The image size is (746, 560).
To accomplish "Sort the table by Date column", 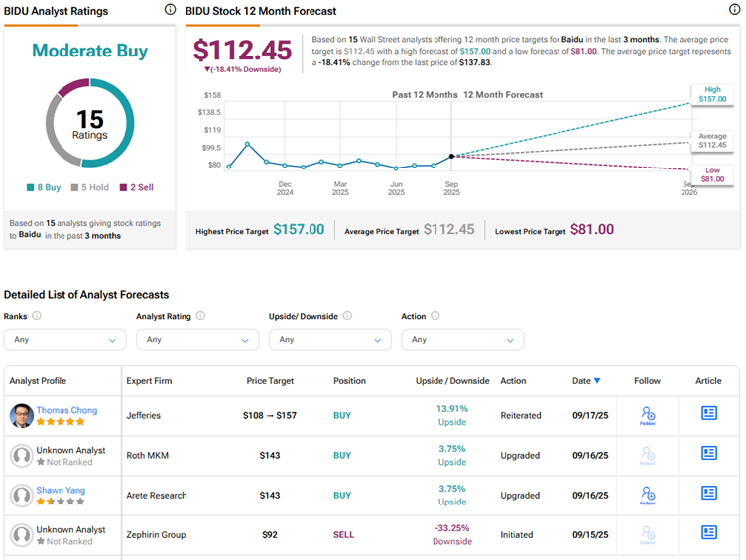I will coord(586,381).
